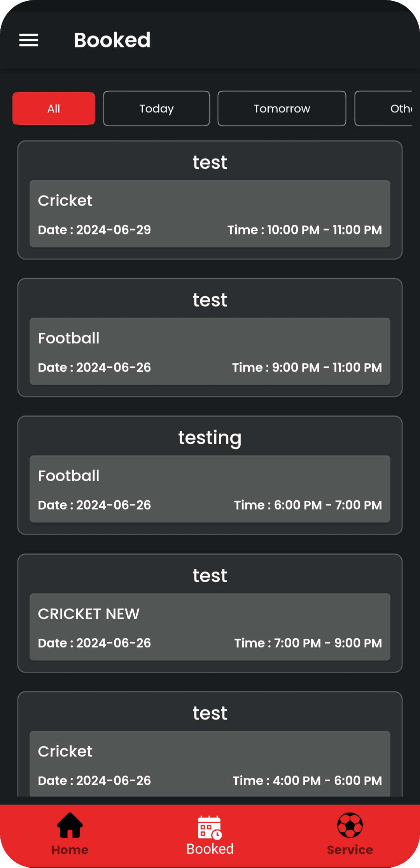Screen dimensions: 420x868
Task: Select the All filter
Action: point(54,108)
